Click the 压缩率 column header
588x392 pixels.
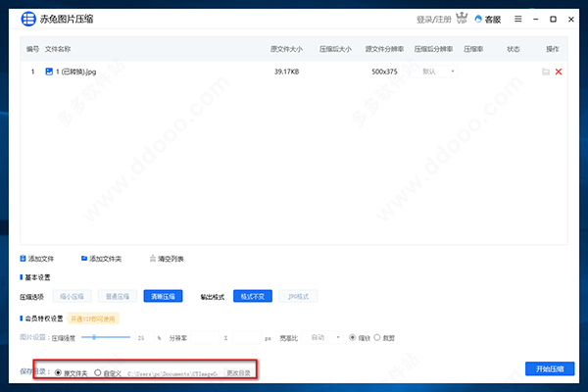pos(473,49)
